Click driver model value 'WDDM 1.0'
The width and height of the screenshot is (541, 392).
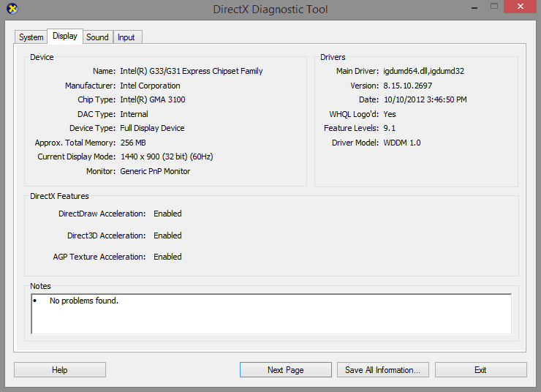(402, 143)
